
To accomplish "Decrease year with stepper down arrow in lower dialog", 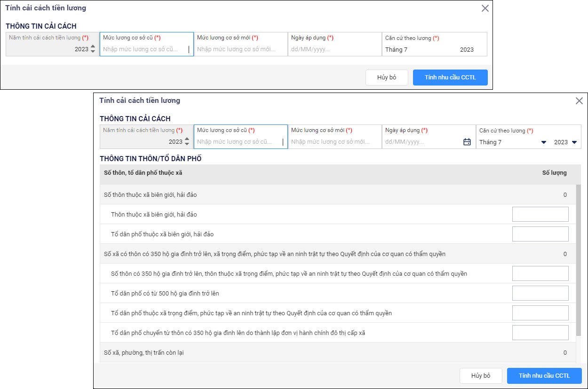I will [x=187, y=144].
